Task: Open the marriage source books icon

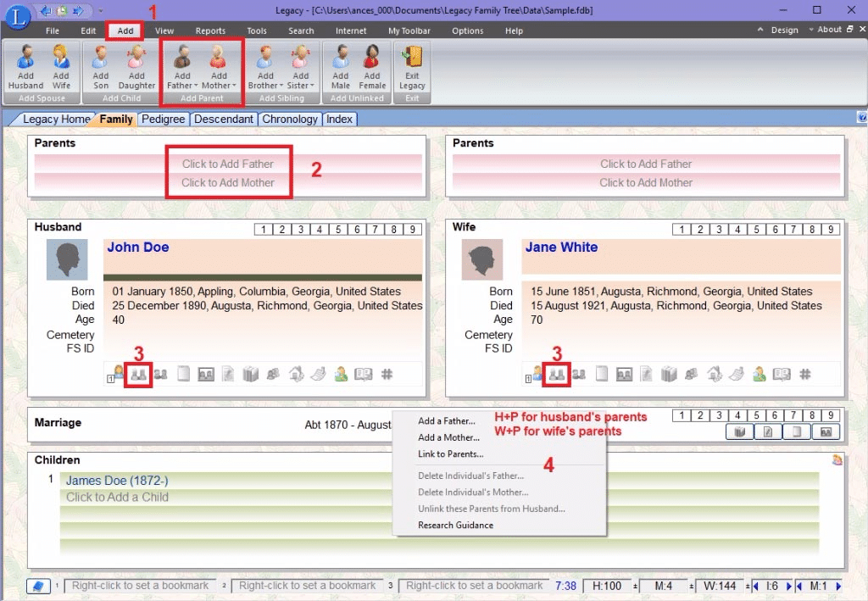Action: pyautogui.click(x=739, y=431)
